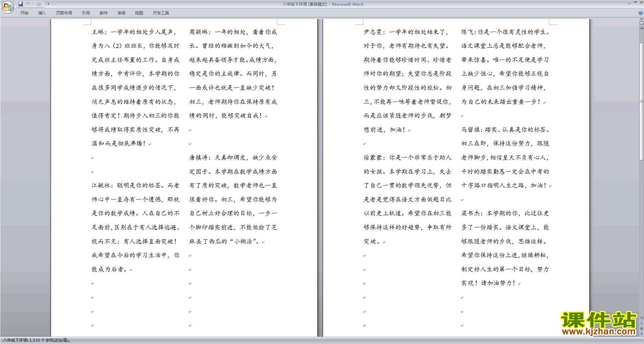Click the line starting with "唐镇涛：天真却调皮"
The width and height of the screenshot is (644, 344).
coord(233,158)
